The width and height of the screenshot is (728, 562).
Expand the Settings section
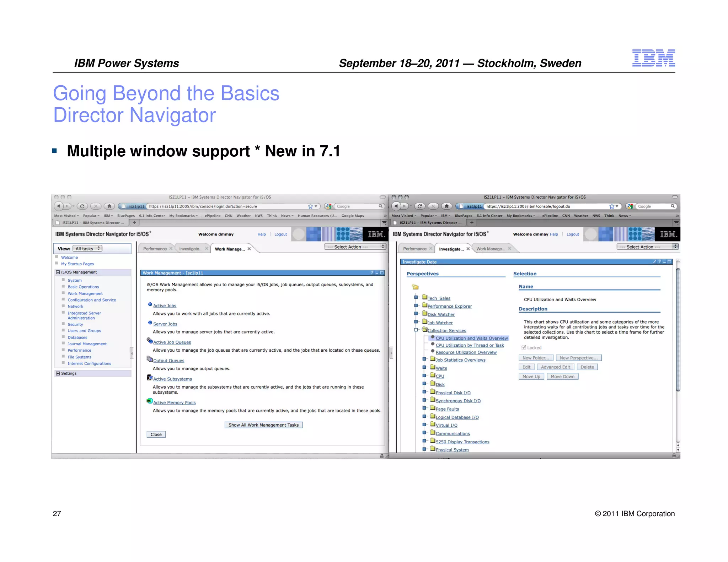(x=58, y=373)
